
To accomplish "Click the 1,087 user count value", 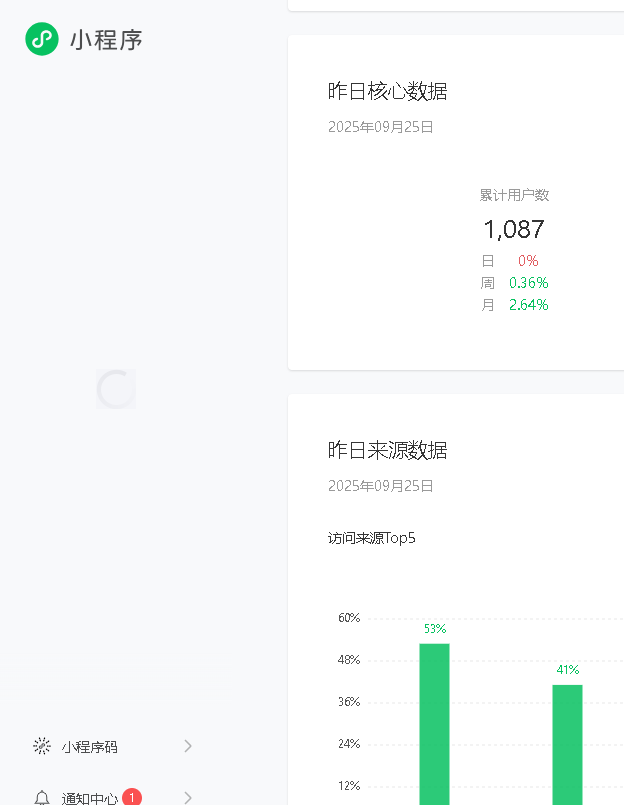I will click(514, 229).
